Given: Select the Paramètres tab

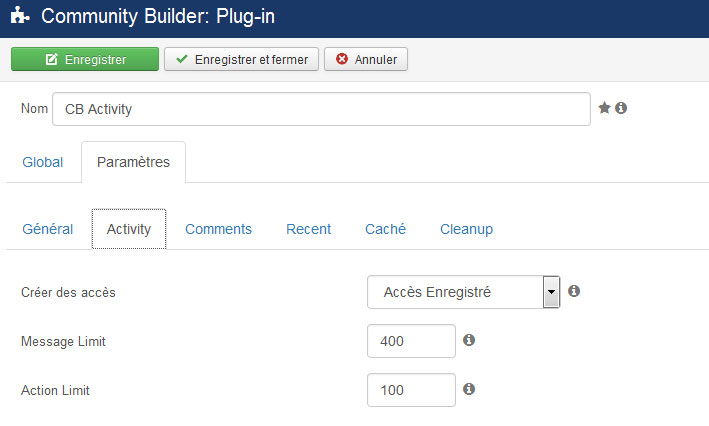Looking at the screenshot, I should point(133,162).
